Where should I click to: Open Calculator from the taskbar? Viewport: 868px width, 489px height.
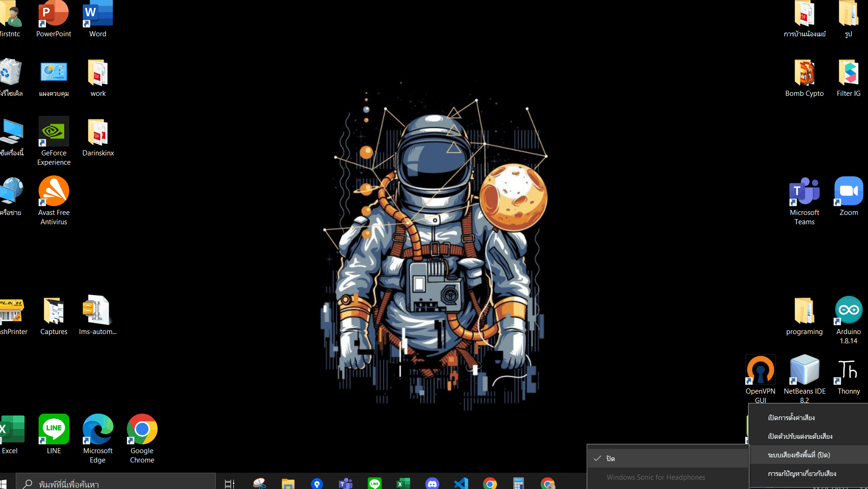(x=519, y=483)
